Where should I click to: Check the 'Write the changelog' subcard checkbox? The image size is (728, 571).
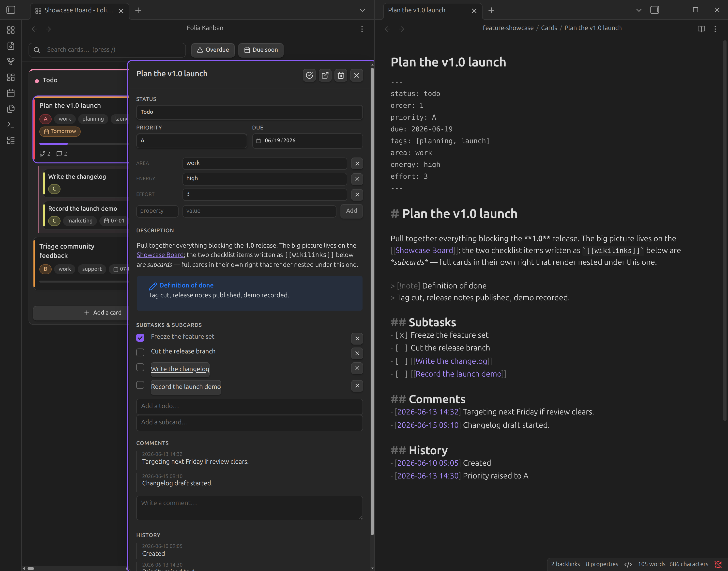click(x=140, y=367)
